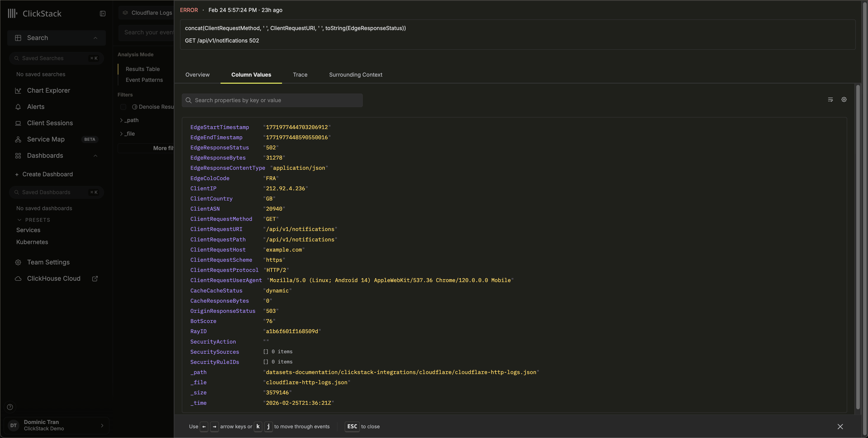The image size is (868, 438).
Task: Open the Cloudflare Logs source dropdown
Action: [147, 13]
